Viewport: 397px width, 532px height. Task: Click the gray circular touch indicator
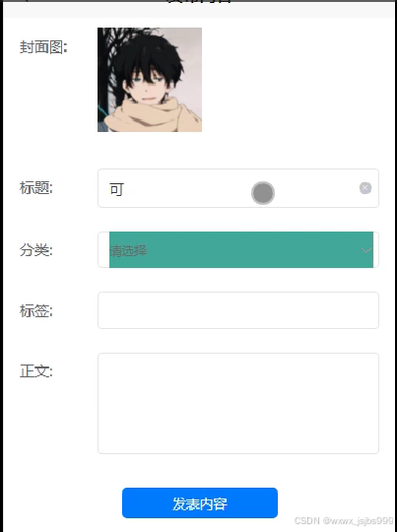[263, 193]
